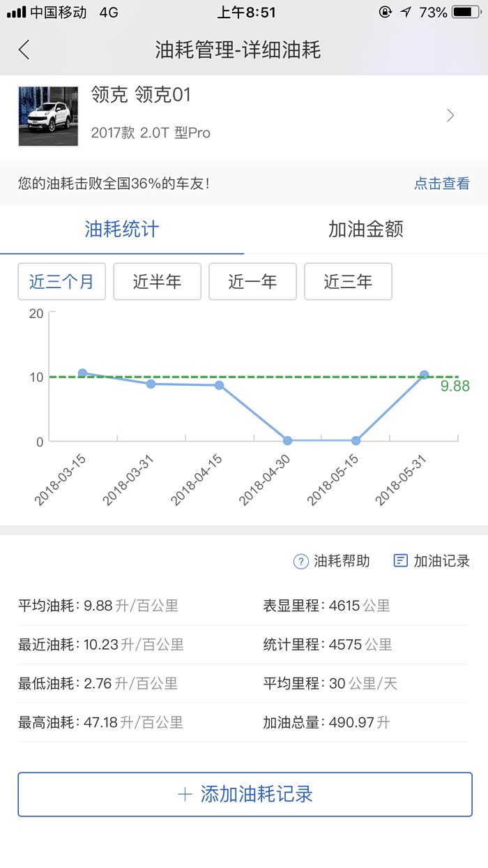Tap the 2018-04-30 zero data point
This screenshot has height=868, width=488.
287,440
